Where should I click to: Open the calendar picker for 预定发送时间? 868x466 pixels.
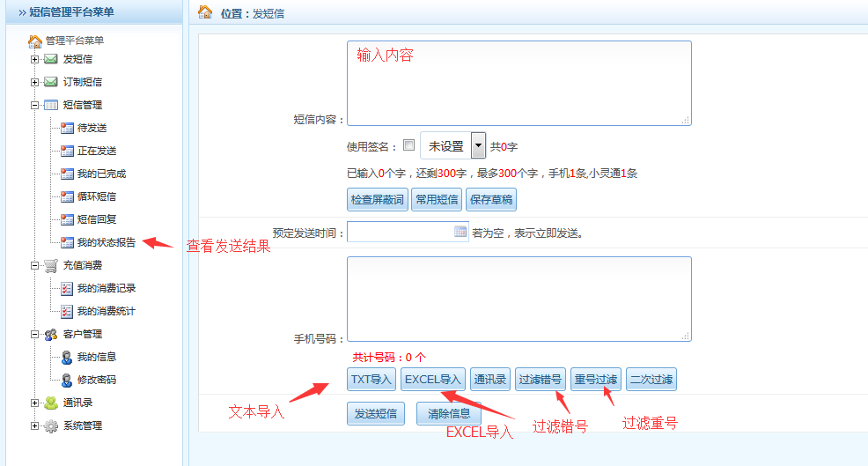[460, 232]
